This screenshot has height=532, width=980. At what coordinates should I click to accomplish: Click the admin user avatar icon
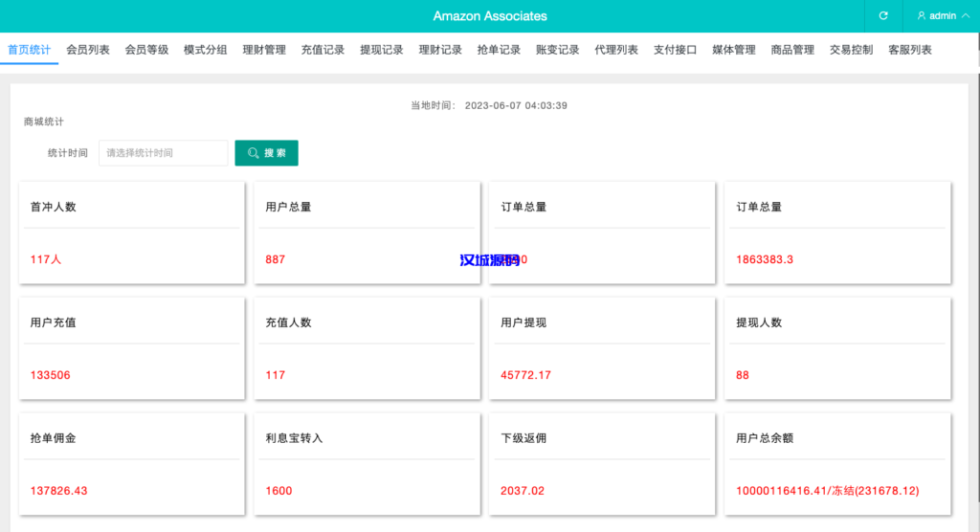922,15
